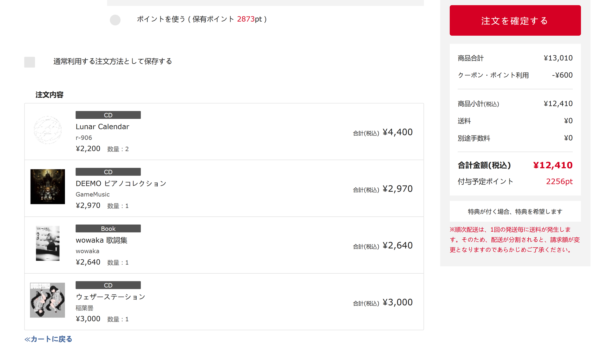Click the 2256pt expected points value

(x=559, y=182)
